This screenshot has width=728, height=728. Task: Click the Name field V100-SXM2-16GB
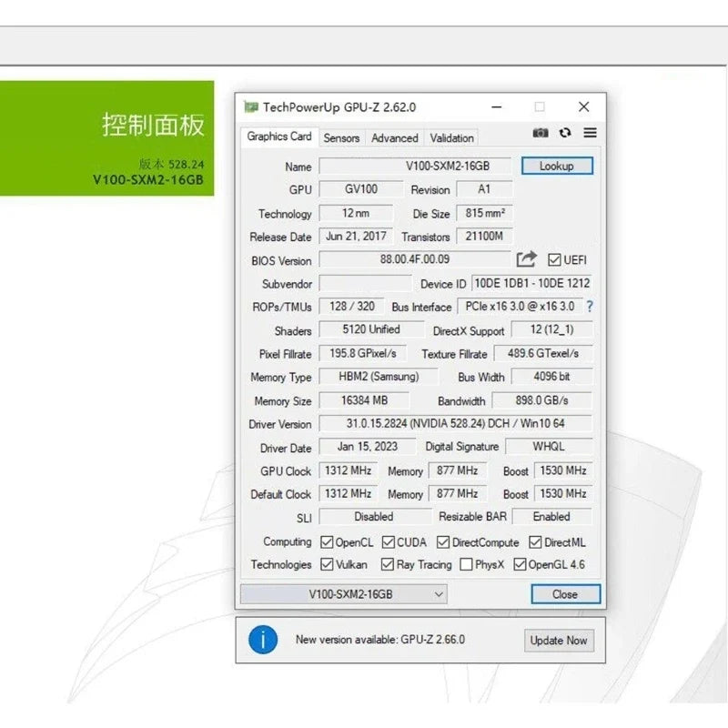click(415, 167)
